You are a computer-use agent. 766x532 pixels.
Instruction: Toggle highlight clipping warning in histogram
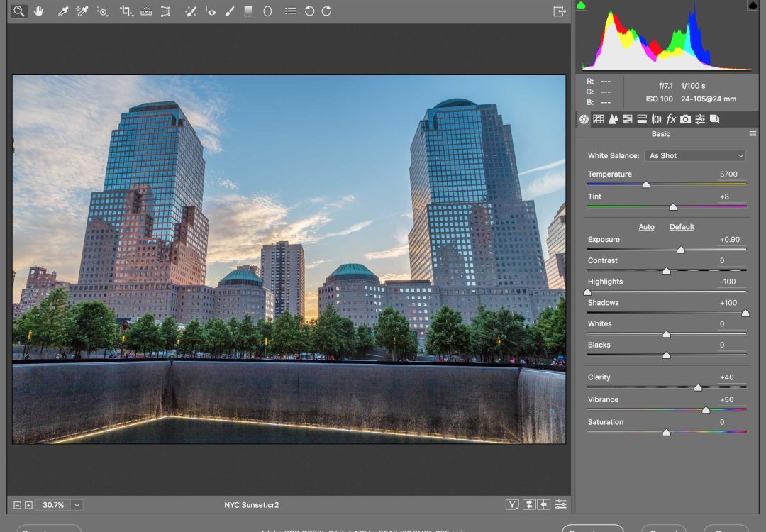pos(752,6)
